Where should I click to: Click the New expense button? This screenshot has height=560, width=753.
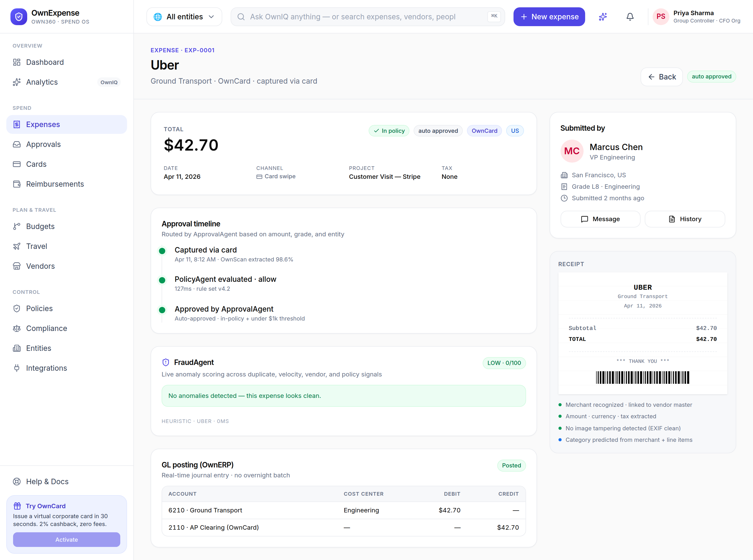tap(549, 17)
